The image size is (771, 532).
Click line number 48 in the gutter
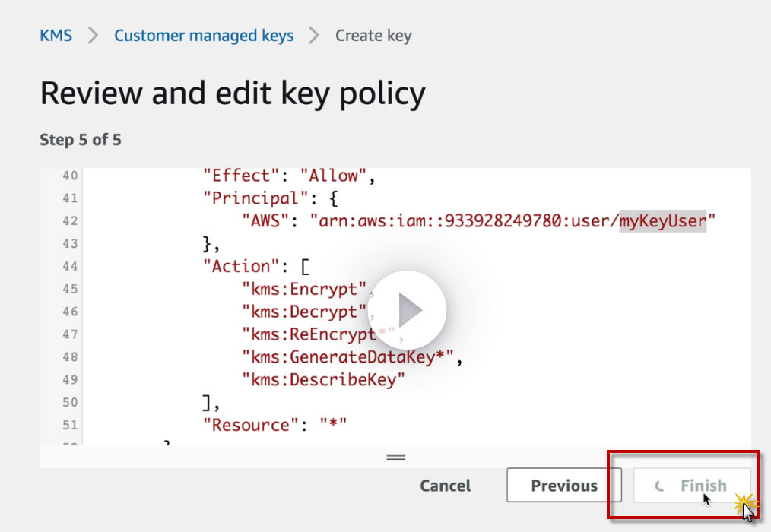pyautogui.click(x=70, y=356)
